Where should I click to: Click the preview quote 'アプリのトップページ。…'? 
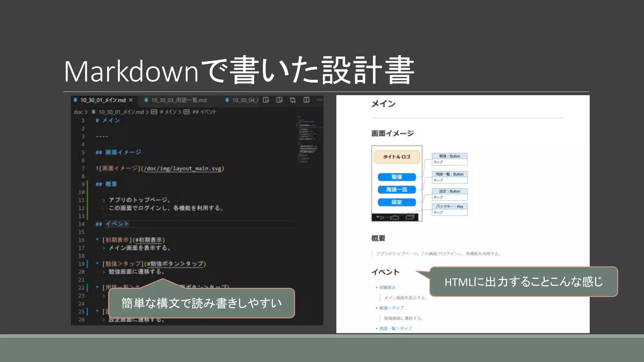[438, 254]
